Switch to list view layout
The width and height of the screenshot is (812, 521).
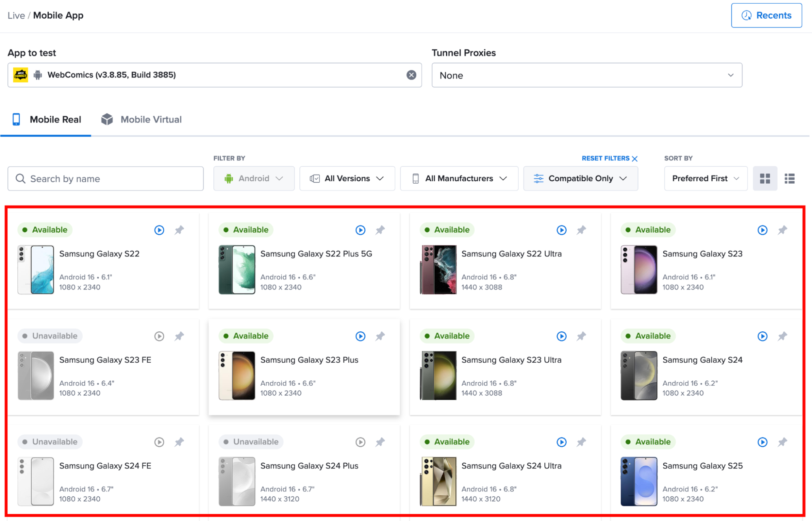789,179
